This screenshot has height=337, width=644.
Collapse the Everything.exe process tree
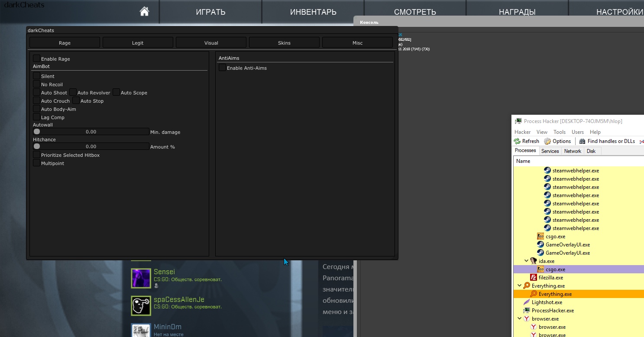point(520,286)
